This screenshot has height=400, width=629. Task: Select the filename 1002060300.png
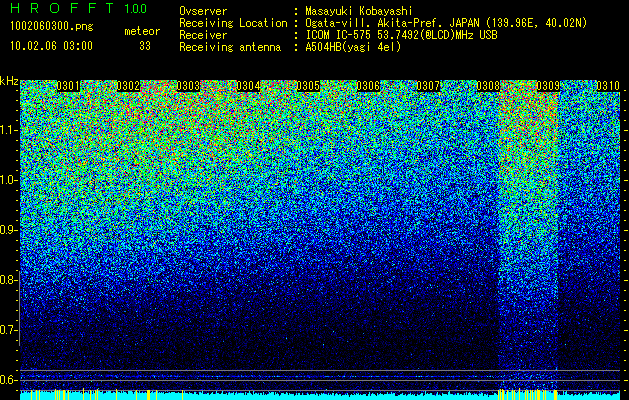[52, 27]
